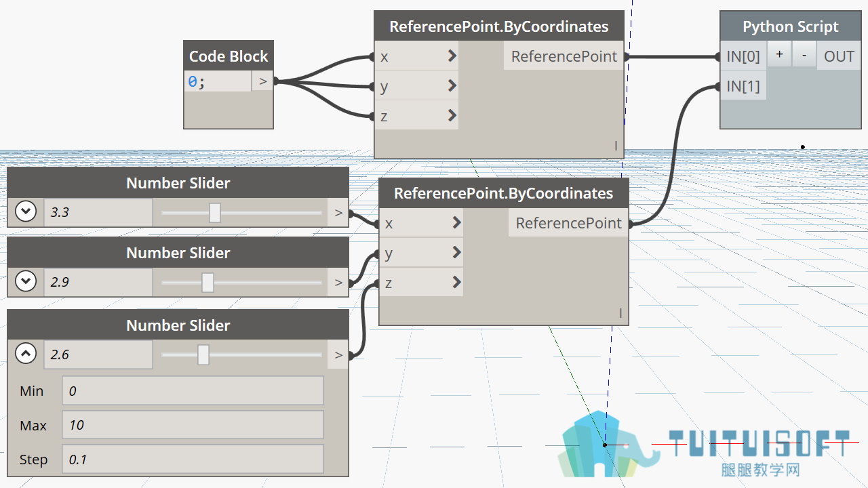Remove an input with Python Script minus button
Screen dimensions: 868x488
804,55
